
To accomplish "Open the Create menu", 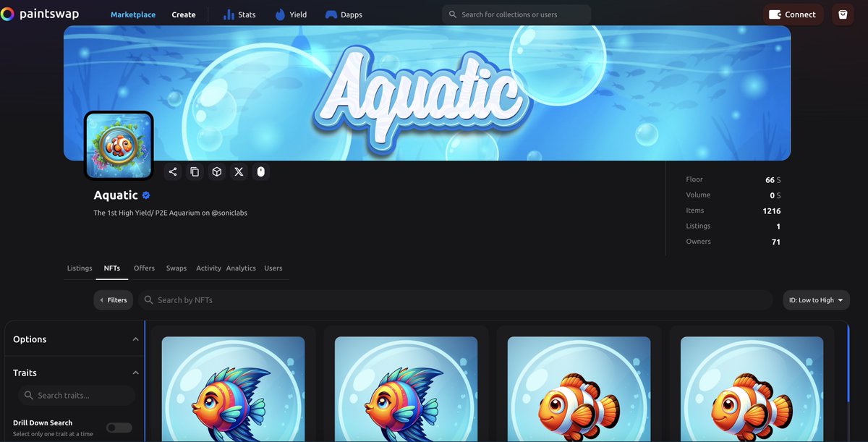I will pos(184,14).
